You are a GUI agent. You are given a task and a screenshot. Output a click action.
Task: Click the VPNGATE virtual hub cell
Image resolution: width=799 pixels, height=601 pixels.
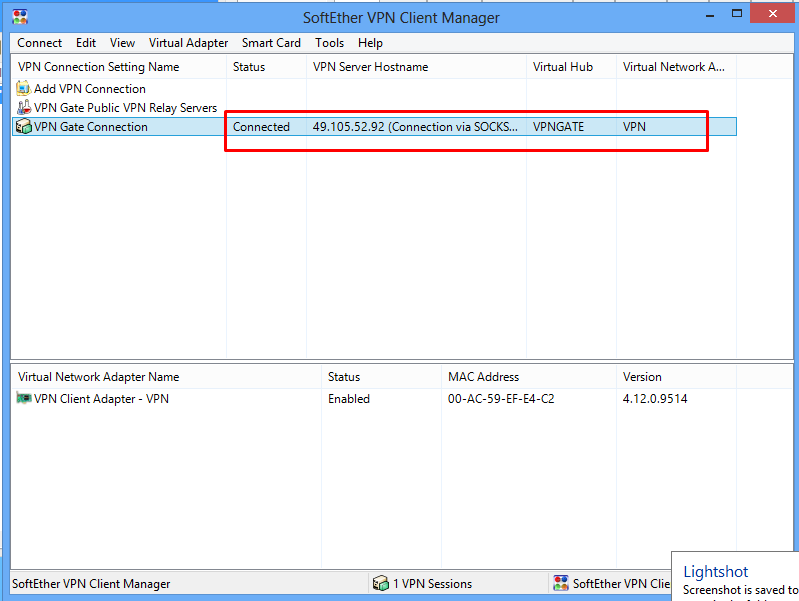(558, 126)
